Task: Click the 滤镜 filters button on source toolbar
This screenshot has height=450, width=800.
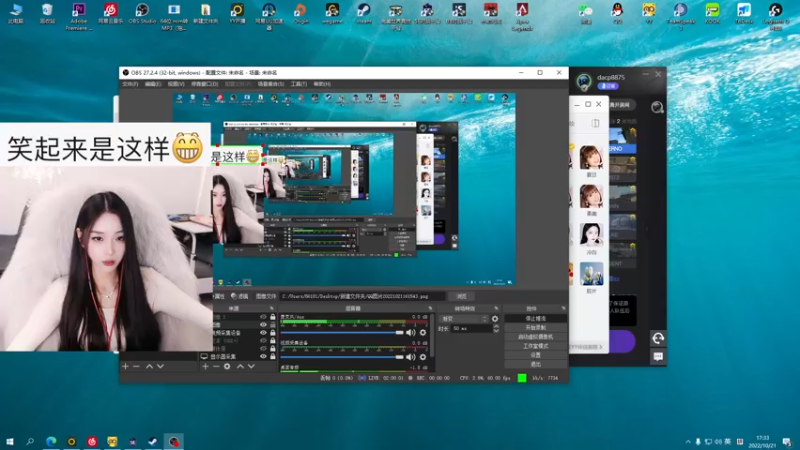Action: pyautogui.click(x=239, y=296)
